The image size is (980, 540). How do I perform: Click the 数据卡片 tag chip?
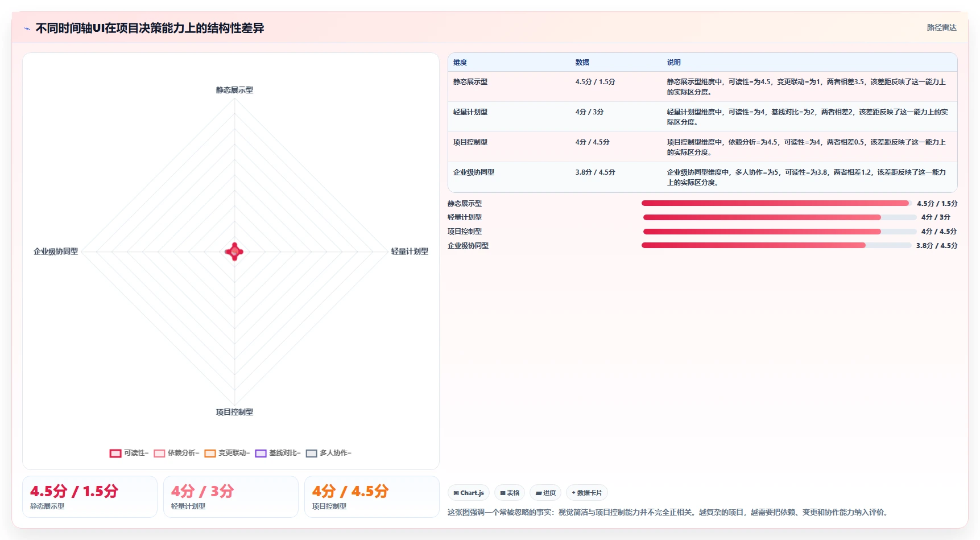(587, 493)
